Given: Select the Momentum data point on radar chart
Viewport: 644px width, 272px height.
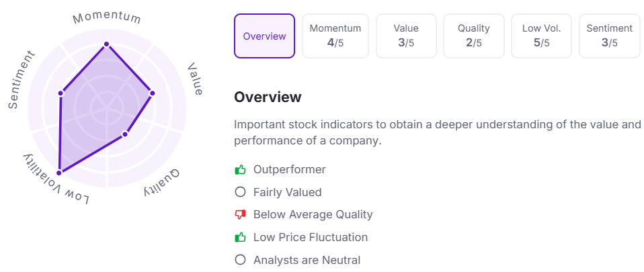Looking at the screenshot, I should click(x=106, y=44).
